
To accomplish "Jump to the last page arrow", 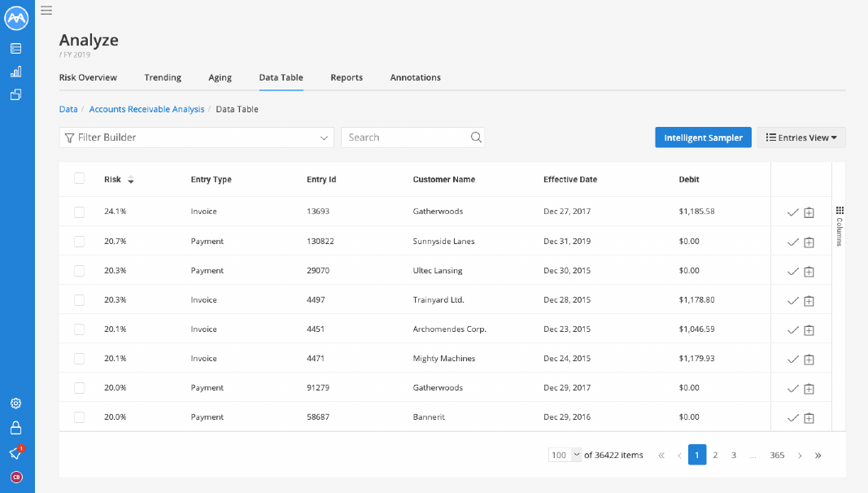I will [x=818, y=456].
